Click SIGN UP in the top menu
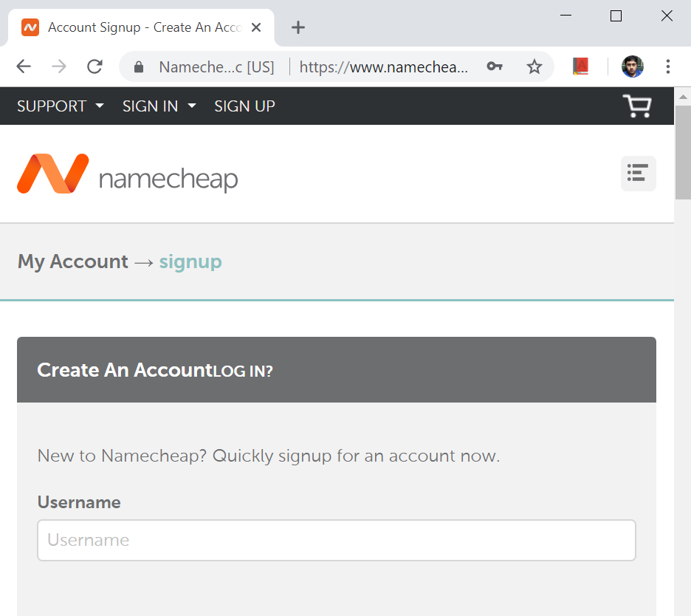This screenshot has width=691, height=616. pyautogui.click(x=244, y=106)
